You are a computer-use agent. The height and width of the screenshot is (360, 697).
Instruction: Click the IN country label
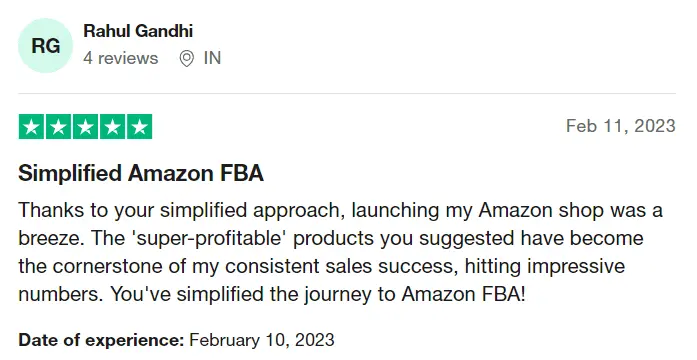tap(212, 58)
